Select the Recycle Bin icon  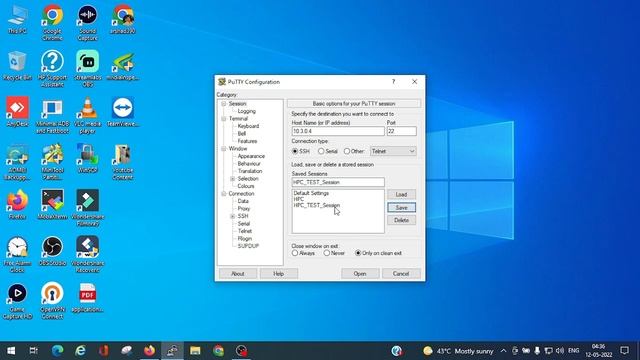point(17,66)
